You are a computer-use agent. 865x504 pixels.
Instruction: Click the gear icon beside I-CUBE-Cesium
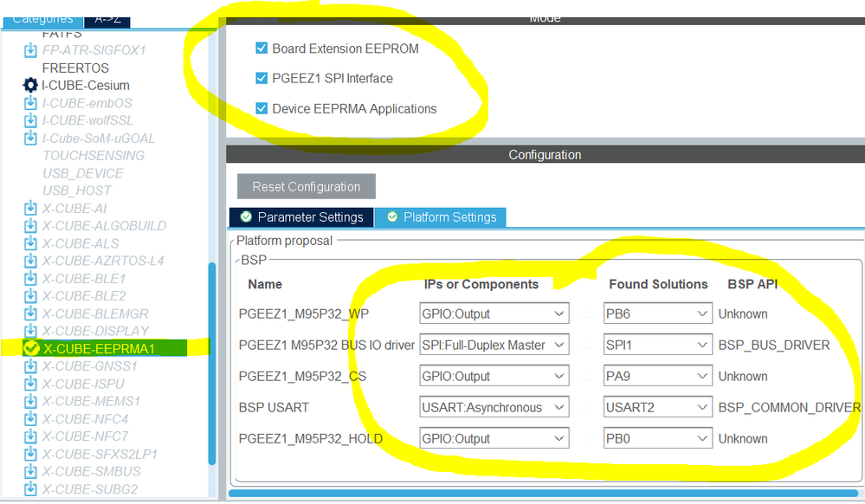[x=30, y=85]
